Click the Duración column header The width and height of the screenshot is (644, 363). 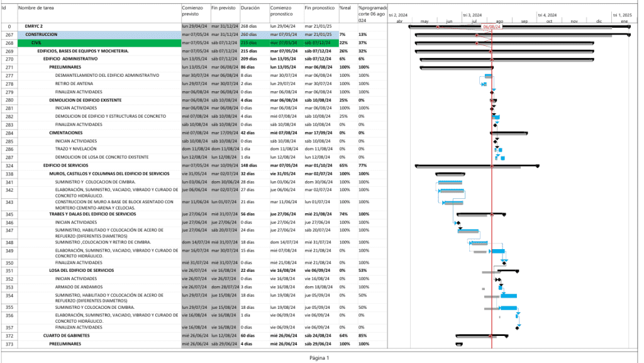coord(250,8)
